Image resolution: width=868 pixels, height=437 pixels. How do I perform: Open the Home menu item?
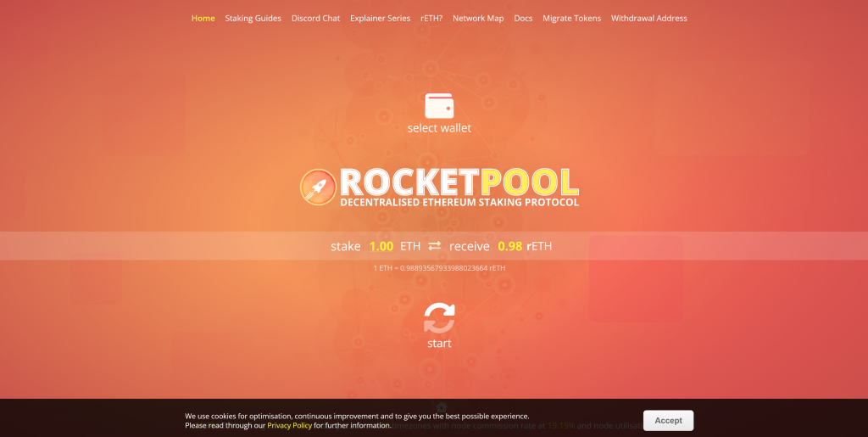point(203,19)
